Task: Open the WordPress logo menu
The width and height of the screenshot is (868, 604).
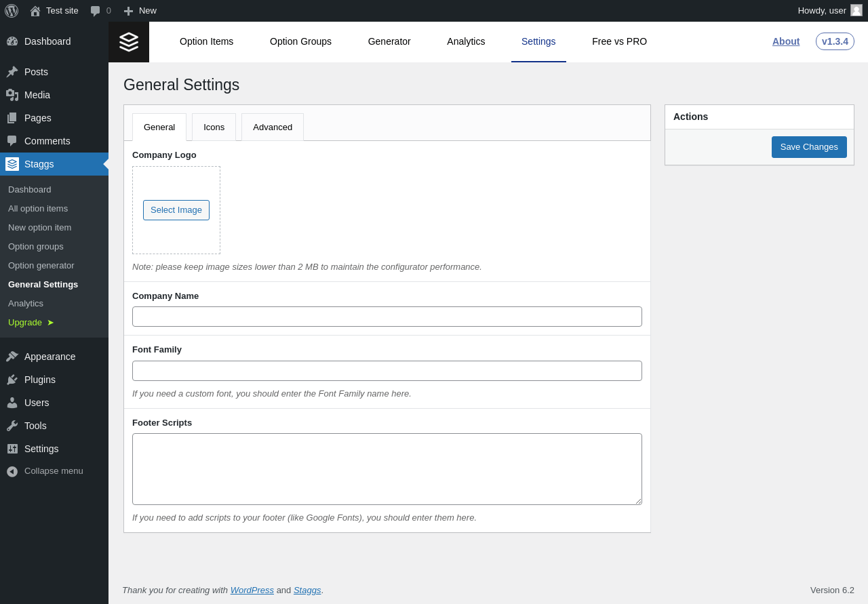Action: point(12,11)
